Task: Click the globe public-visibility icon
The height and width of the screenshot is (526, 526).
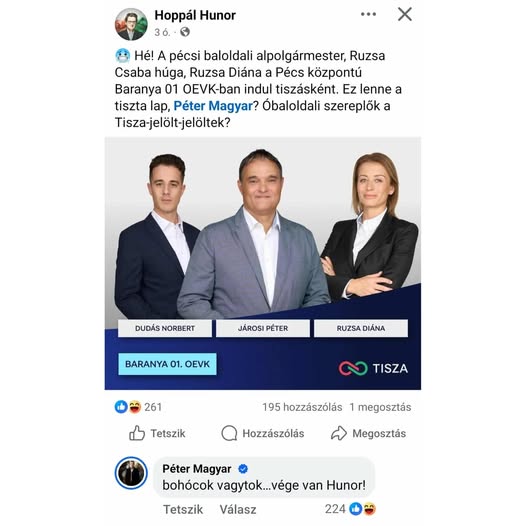Action: pyautogui.click(x=185, y=32)
